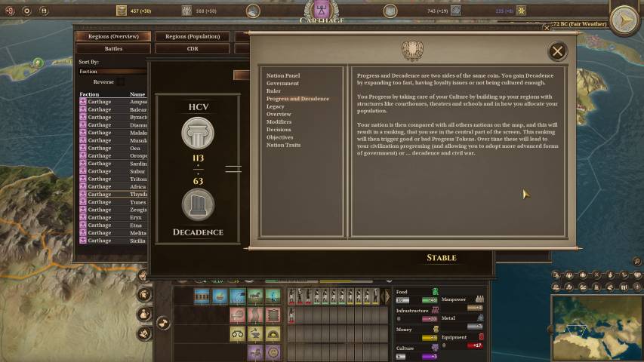Screen dimensions: 644x362
Task: Select the CDR tab
Action: [193, 48]
